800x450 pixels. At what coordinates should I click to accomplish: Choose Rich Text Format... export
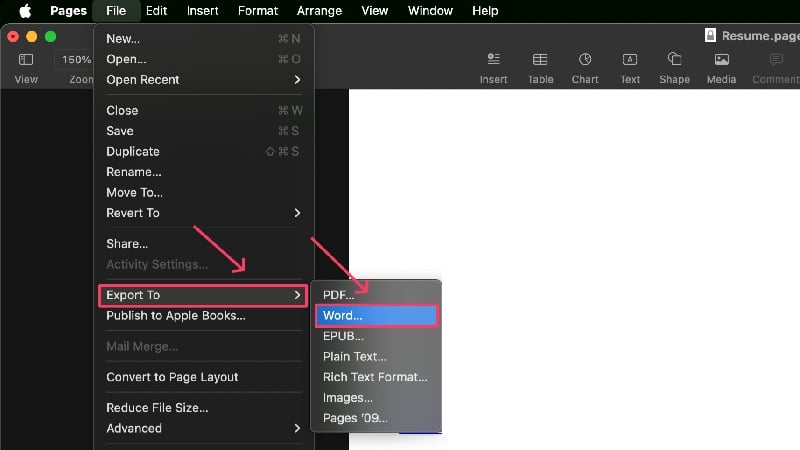(376, 377)
